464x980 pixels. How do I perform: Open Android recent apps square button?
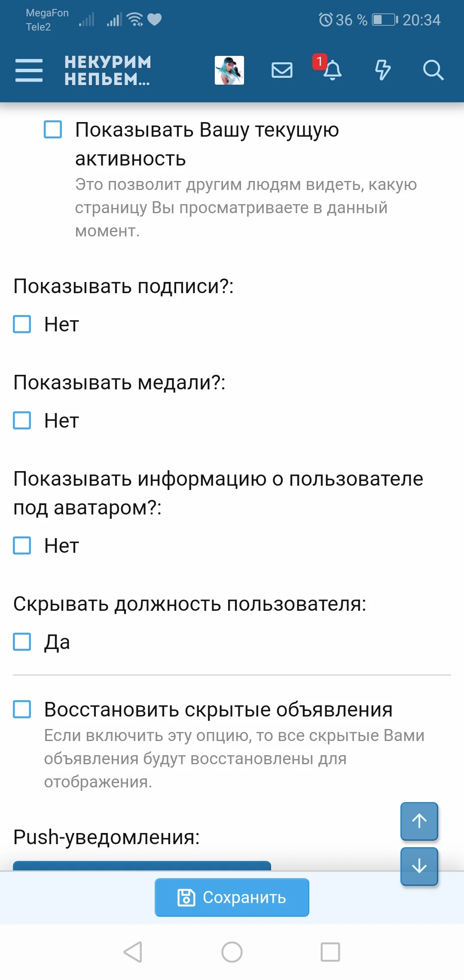330,952
